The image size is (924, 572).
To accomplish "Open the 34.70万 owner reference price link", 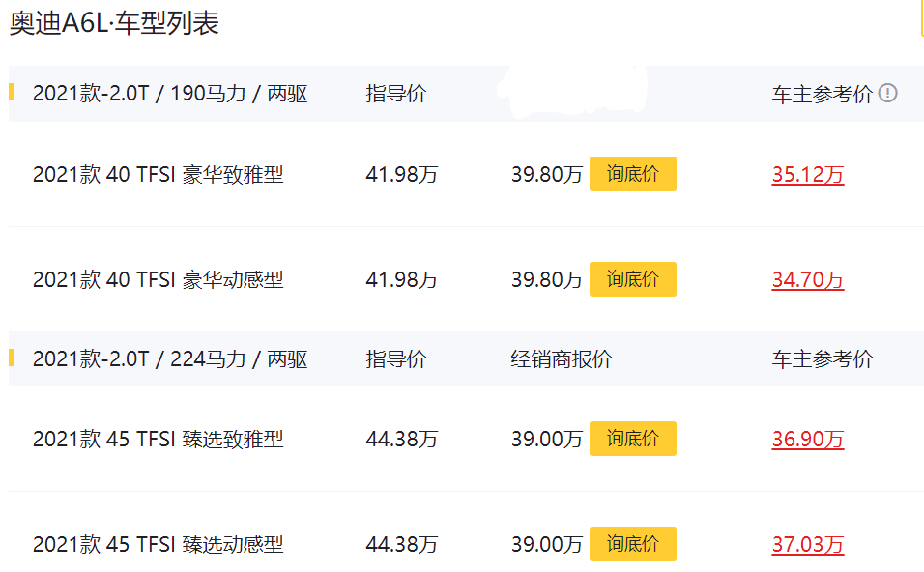I will (x=808, y=280).
